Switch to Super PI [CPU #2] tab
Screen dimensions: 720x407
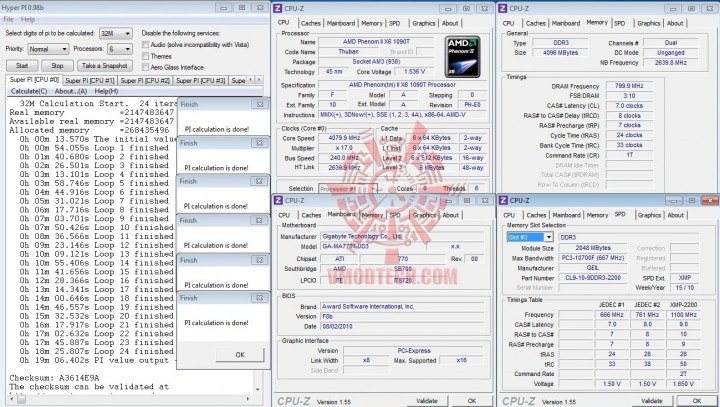click(145, 80)
